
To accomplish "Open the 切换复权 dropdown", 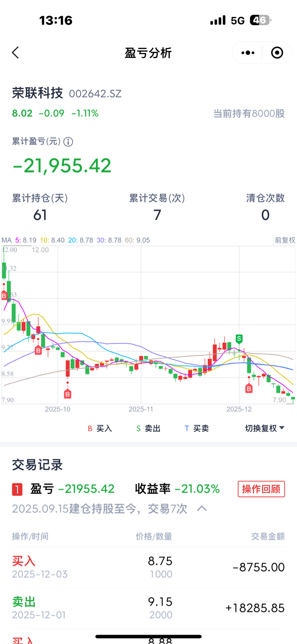I will tap(265, 428).
